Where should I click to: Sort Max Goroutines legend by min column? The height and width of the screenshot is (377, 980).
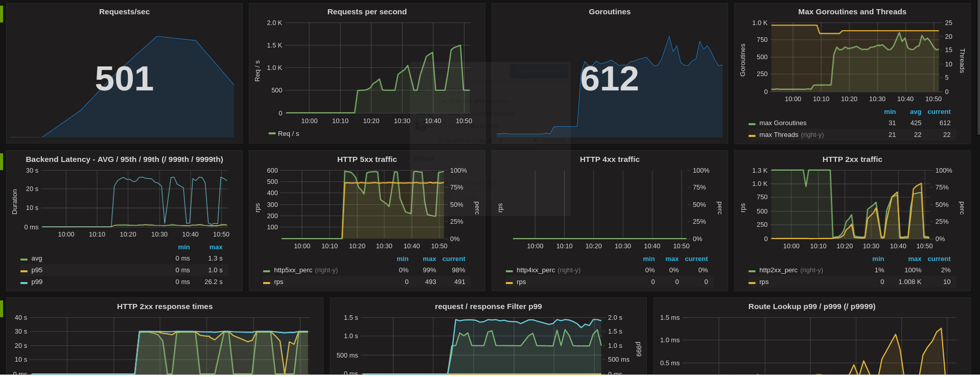(890, 112)
